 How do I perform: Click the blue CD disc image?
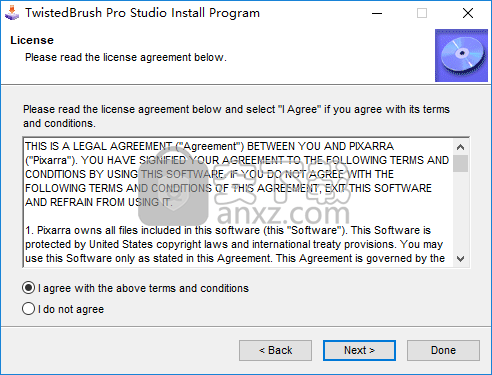(x=461, y=55)
